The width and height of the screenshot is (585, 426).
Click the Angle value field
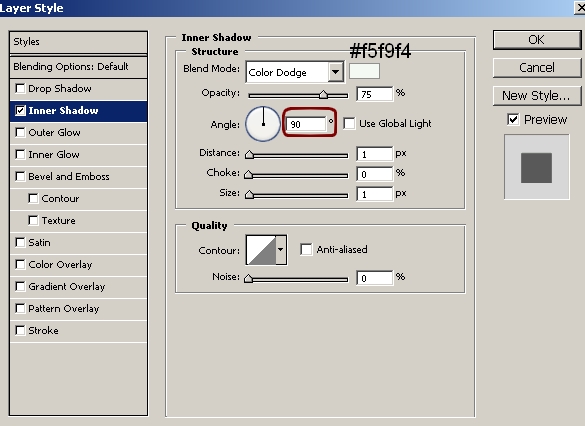point(307,124)
